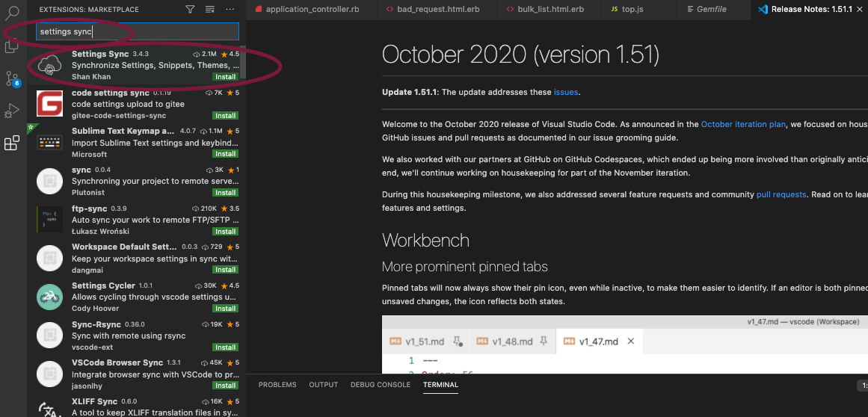868x417 pixels.
Task: Install the VSCode Browser Sync extension
Action: coord(226,386)
